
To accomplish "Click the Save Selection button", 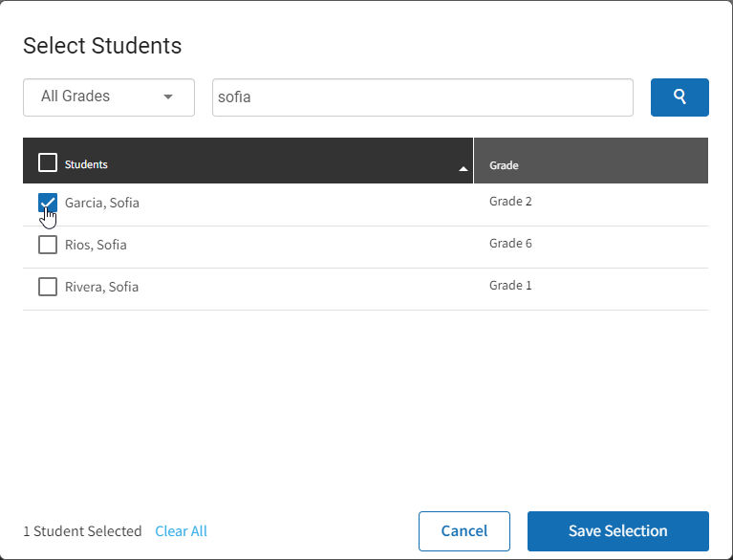I will coord(618,531).
